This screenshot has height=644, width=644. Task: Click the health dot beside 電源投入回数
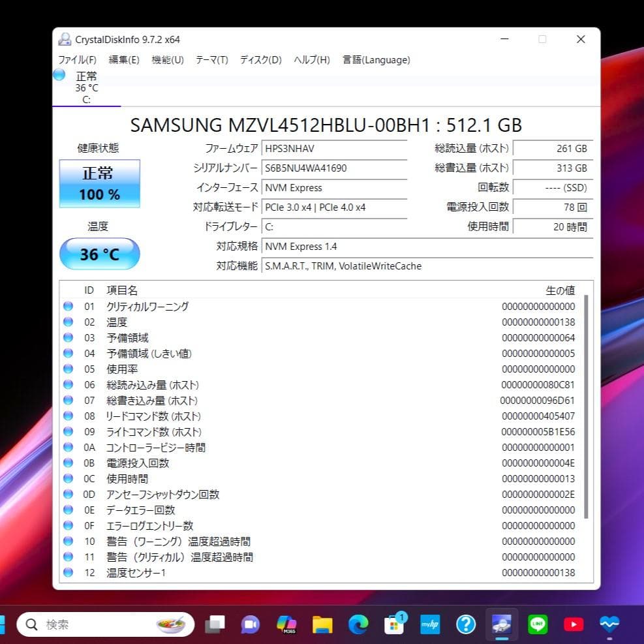click(68, 463)
